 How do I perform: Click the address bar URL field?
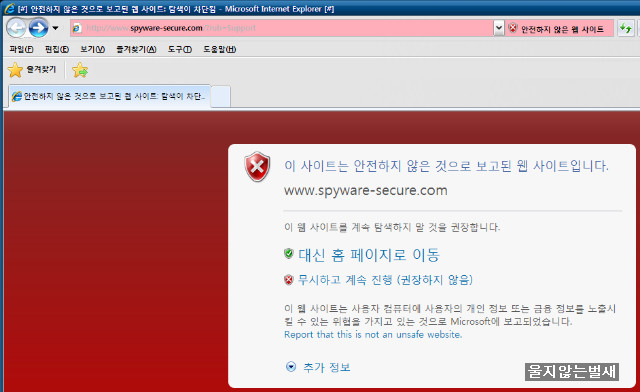[282, 28]
